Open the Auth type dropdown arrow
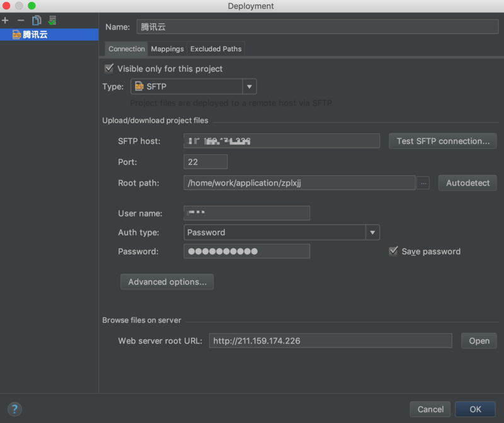The image size is (504, 423). click(x=372, y=232)
